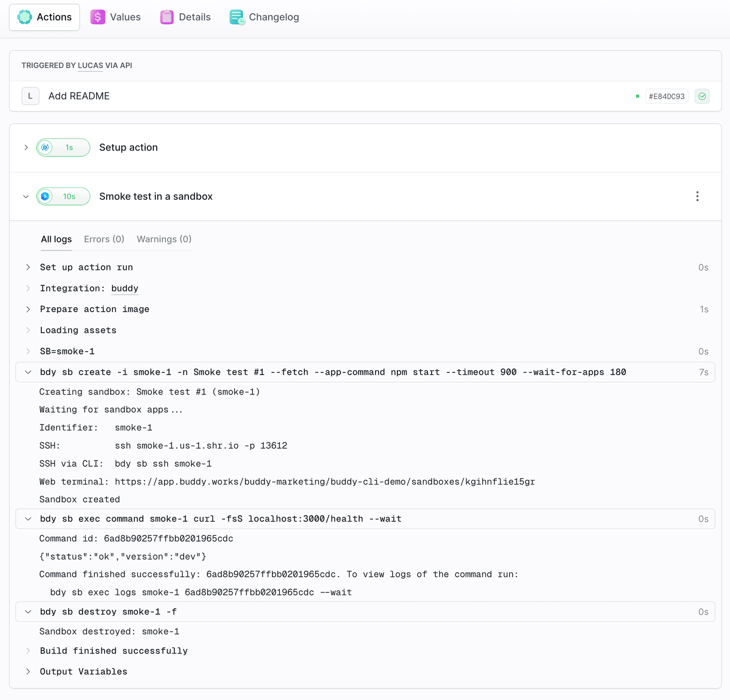Open the Actions tab

click(x=44, y=17)
